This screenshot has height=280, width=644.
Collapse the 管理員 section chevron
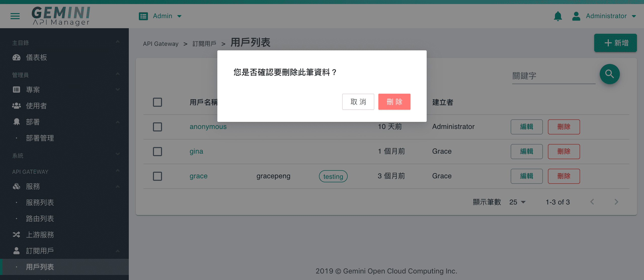(117, 74)
